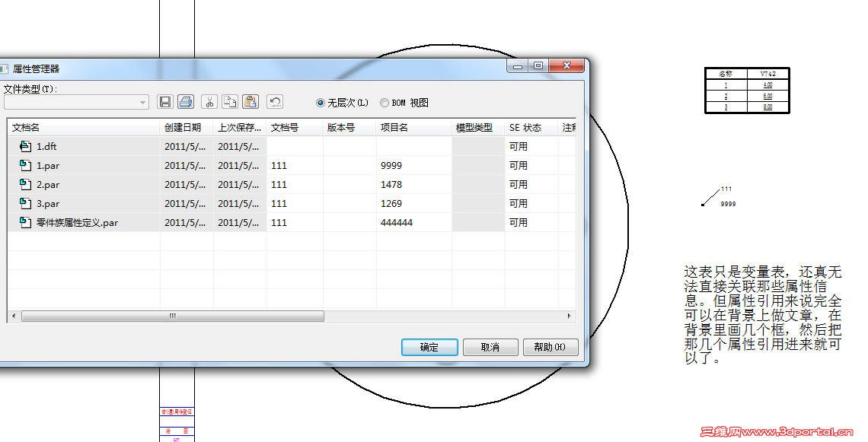Click the 确定 button
868x442 pixels.
coord(429,347)
